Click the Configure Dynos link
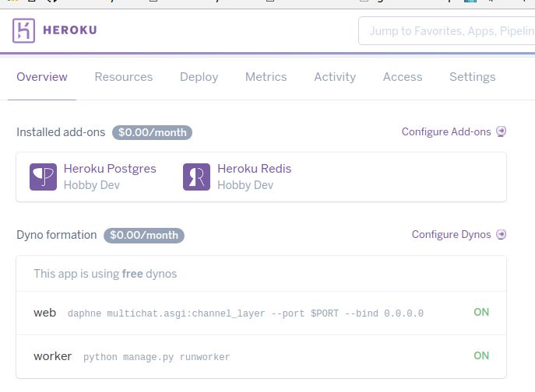 tap(452, 235)
